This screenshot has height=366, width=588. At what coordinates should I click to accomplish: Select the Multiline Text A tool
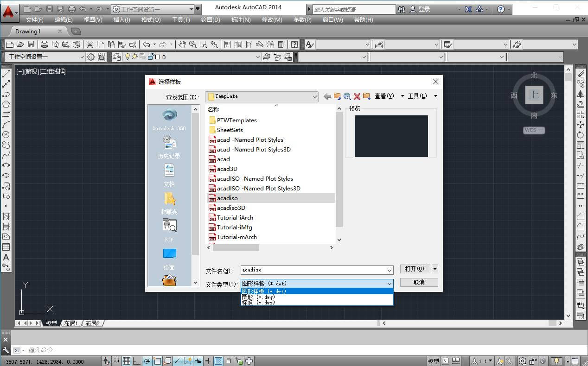6,257
